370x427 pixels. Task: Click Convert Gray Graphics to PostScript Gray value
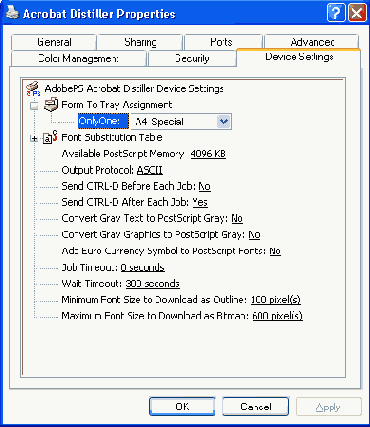(x=254, y=235)
